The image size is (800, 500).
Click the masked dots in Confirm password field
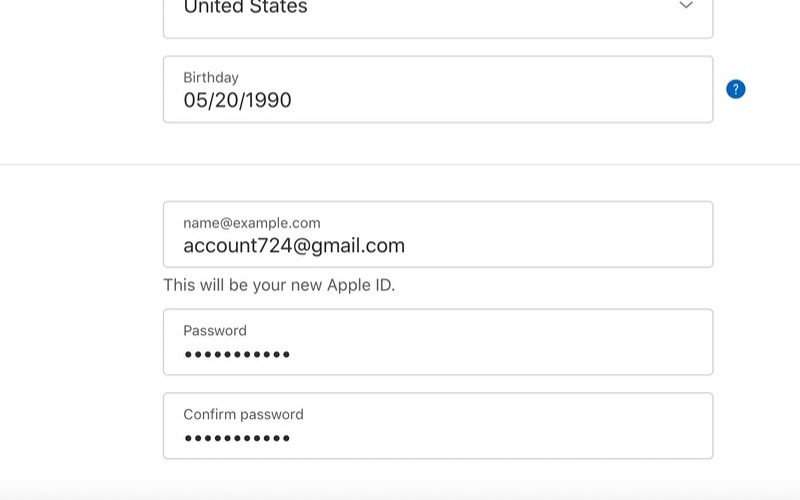tap(237, 438)
